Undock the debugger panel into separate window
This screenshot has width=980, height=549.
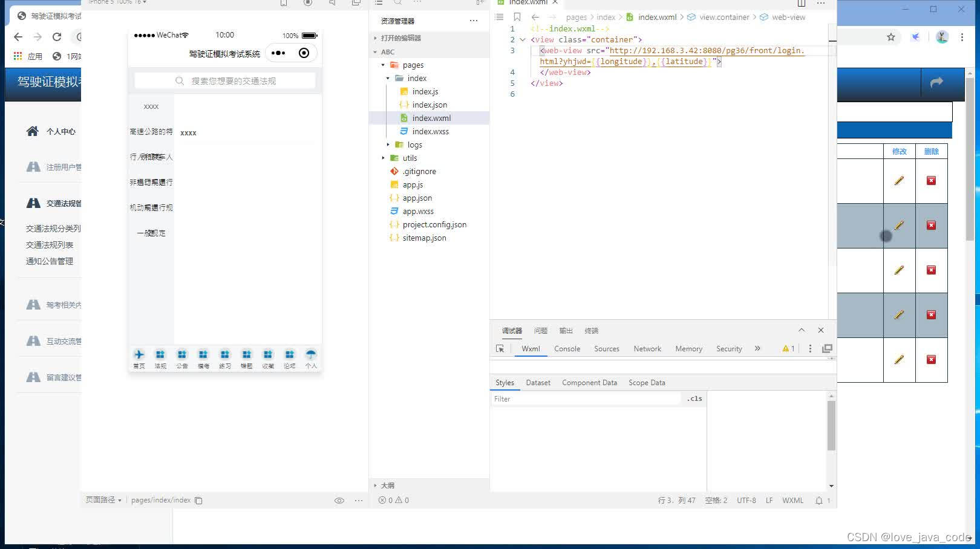tap(827, 349)
